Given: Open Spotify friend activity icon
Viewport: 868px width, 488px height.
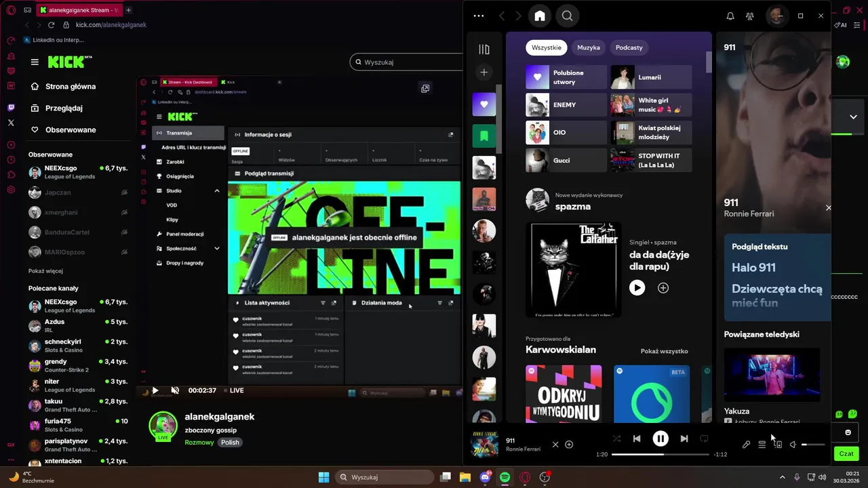Looking at the screenshot, I should [x=750, y=16].
